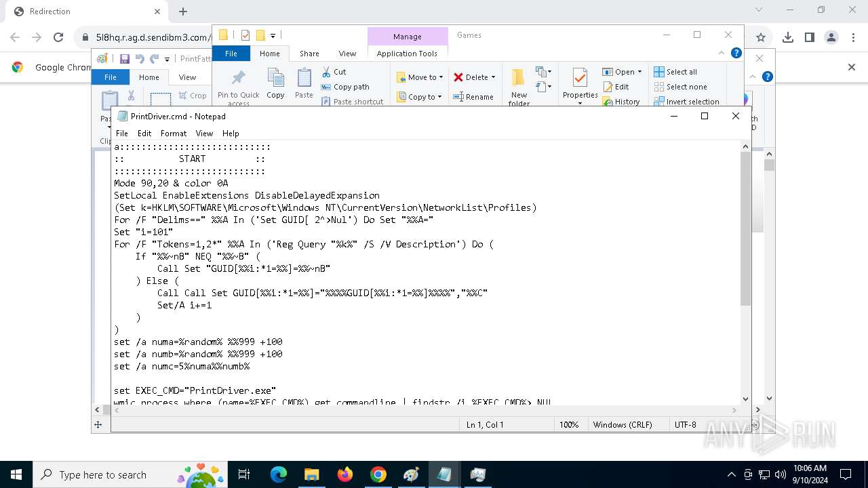Click Cut in Explorer ribbon
The height and width of the screenshot is (488, 868).
point(334,72)
